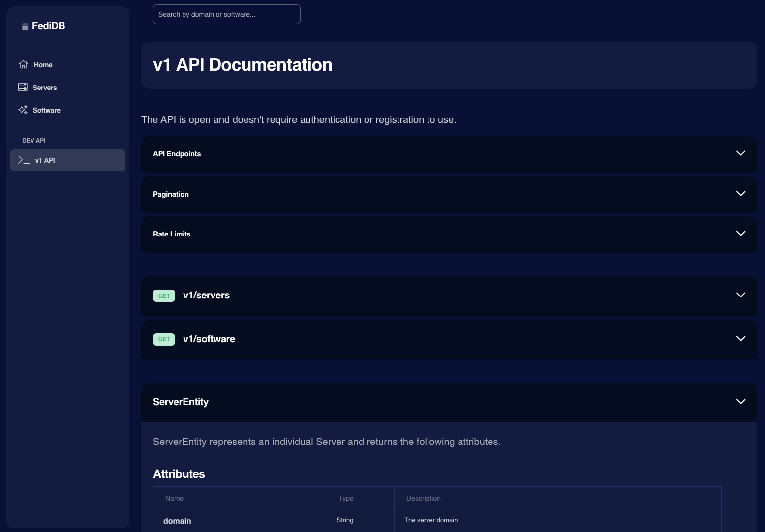Expand the API Endpoints section chevron
This screenshot has width=765, height=532.
tap(741, 153)
